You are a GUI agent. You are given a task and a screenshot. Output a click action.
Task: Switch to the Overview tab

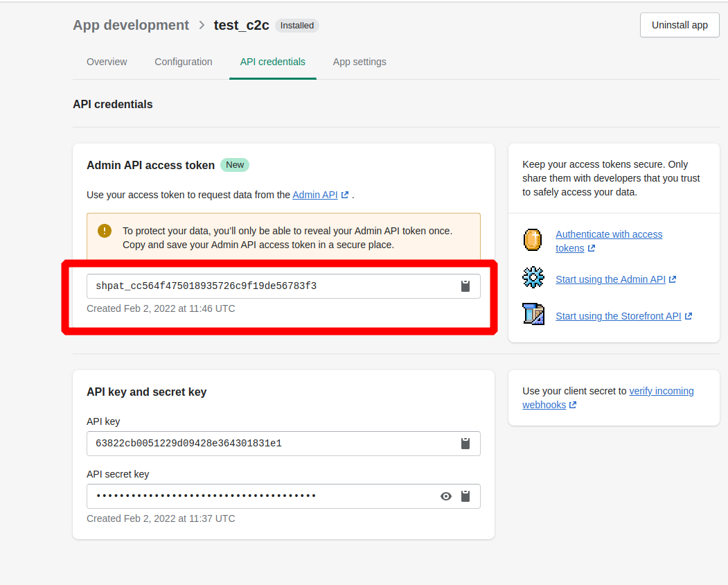click(107, 62)
